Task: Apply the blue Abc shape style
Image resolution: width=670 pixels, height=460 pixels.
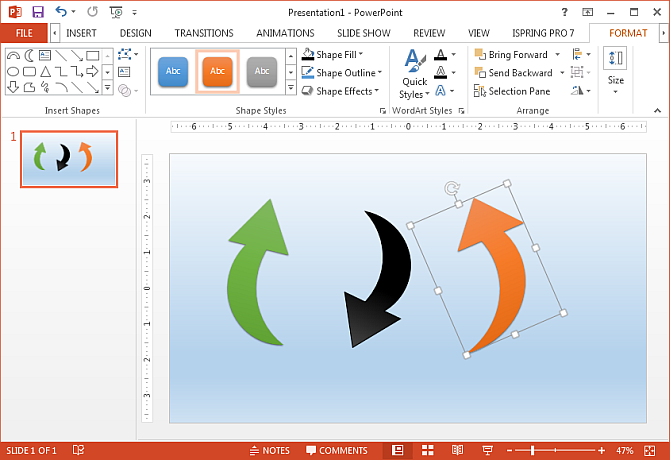Action: point(173,71)
